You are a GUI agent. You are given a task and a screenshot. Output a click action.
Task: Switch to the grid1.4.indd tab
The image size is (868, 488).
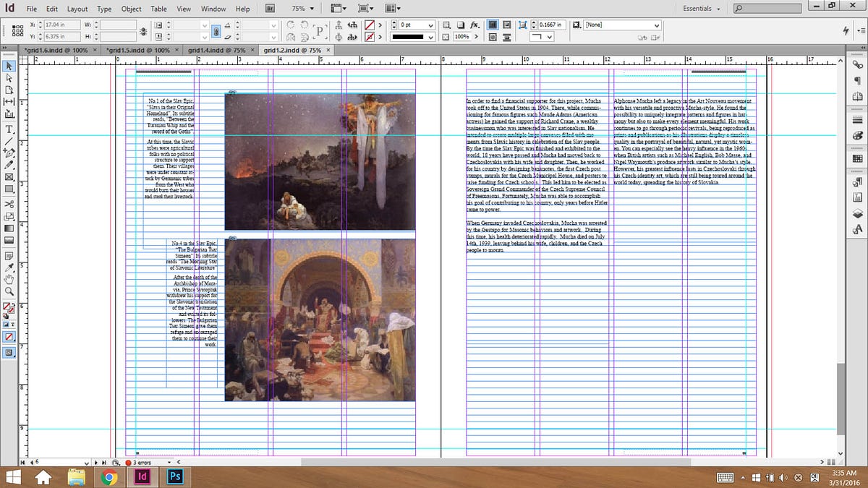[x=216, y=51]
